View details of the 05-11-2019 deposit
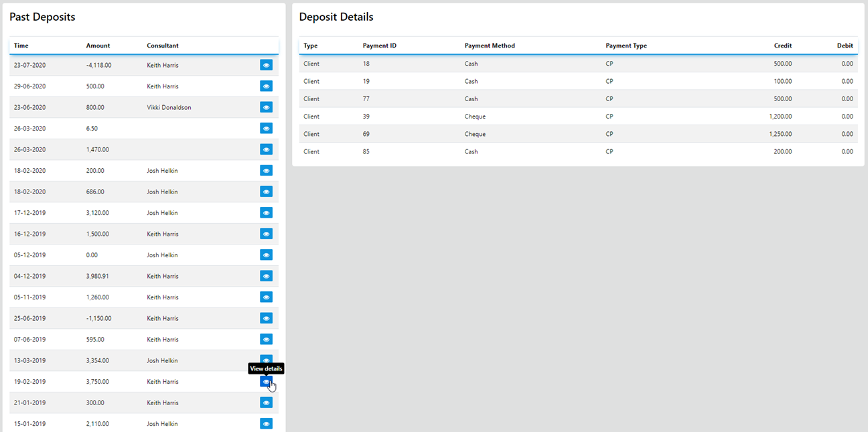The image size is (868, 432). tap(266, 297)
